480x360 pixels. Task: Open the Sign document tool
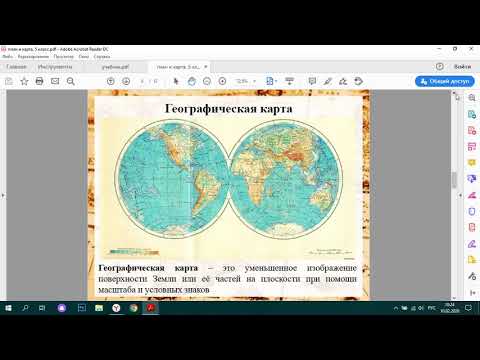tap(343, 81)
